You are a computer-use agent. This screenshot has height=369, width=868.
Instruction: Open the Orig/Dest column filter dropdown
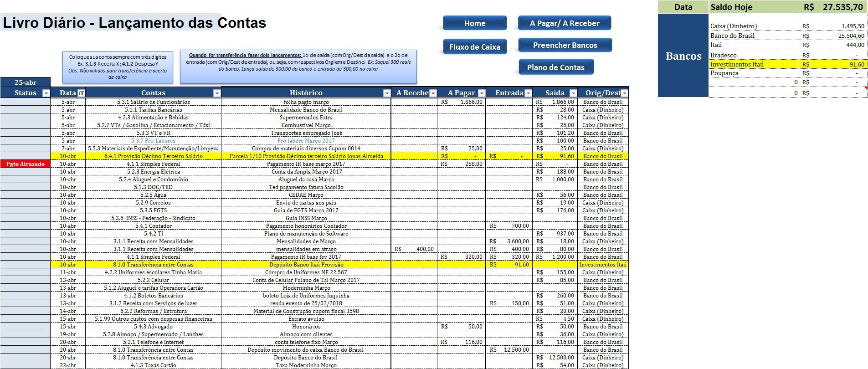(625, 93)
